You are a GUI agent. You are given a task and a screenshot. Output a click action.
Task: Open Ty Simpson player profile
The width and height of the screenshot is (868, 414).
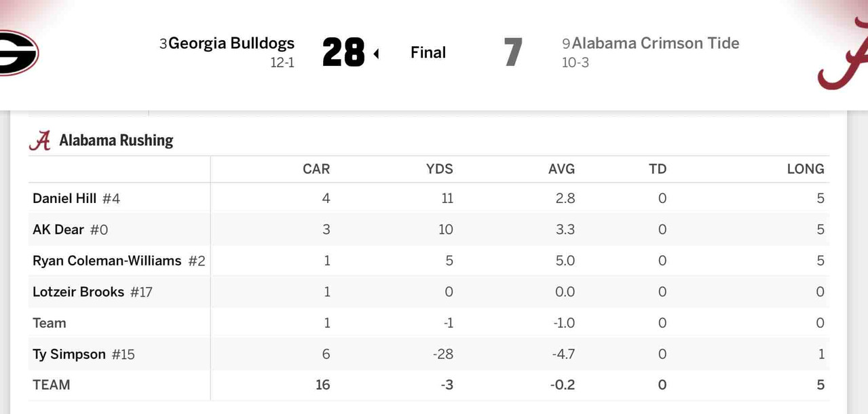pyautogui.click(x=69, y=354)
